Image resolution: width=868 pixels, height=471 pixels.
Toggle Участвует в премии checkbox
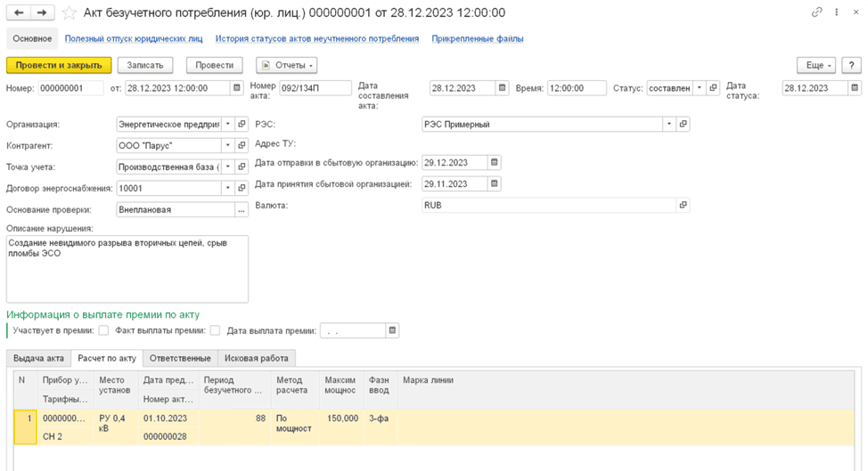point(103,330)
